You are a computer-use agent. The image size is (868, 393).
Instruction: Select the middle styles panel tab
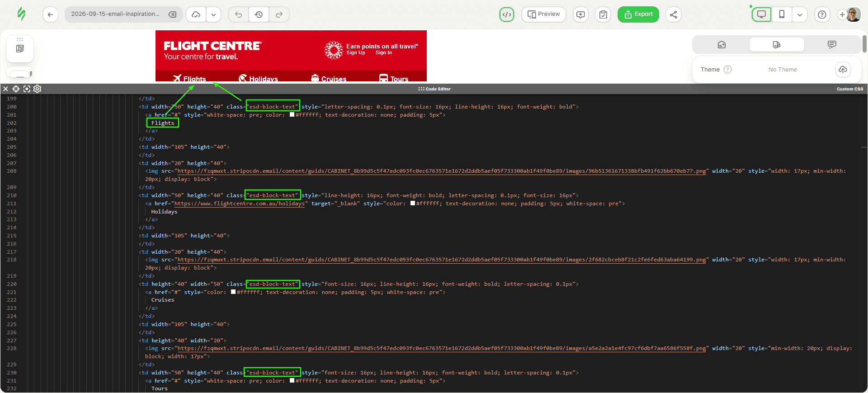pyautogui.click(x=777, y=44)
